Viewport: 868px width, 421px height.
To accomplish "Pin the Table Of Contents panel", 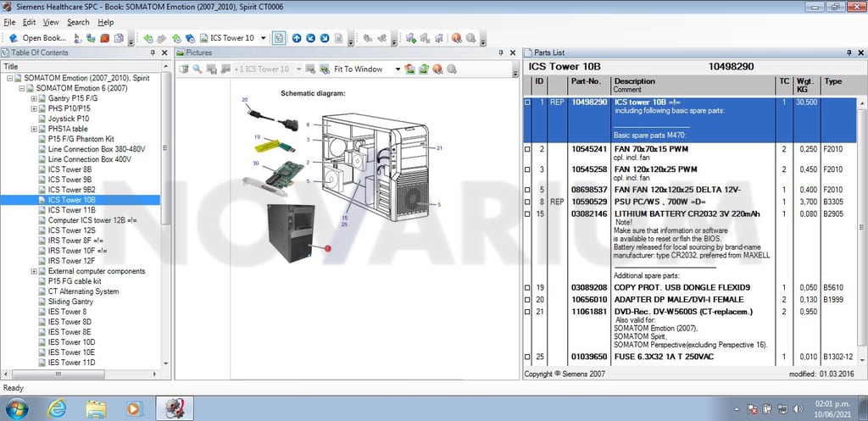I will point(153,53).
